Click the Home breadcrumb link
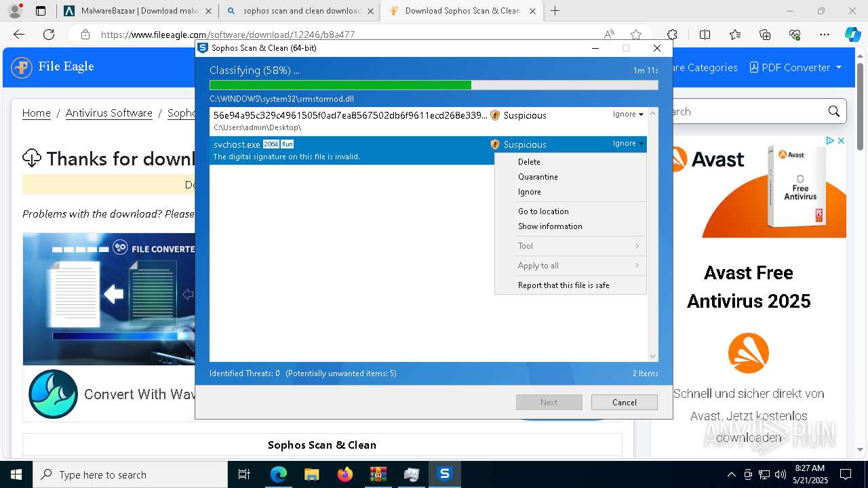Screen dimensions: 868x488 point(37,113)
